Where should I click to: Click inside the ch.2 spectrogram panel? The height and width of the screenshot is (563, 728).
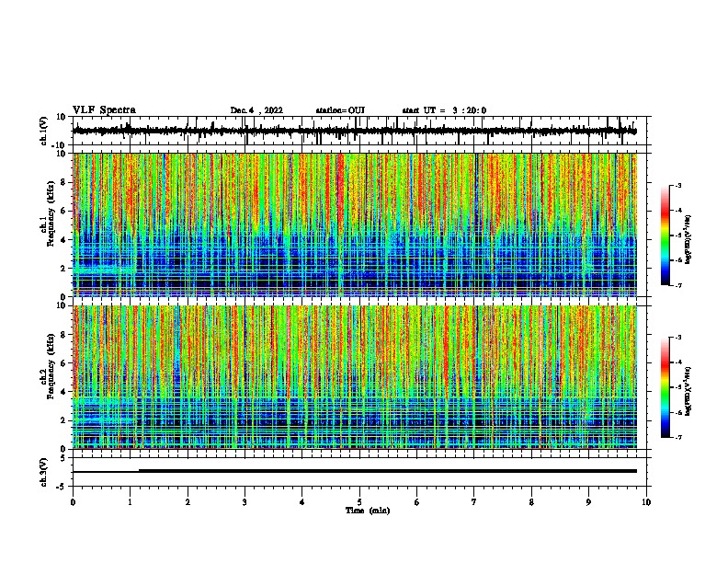(x=355, y=377)
